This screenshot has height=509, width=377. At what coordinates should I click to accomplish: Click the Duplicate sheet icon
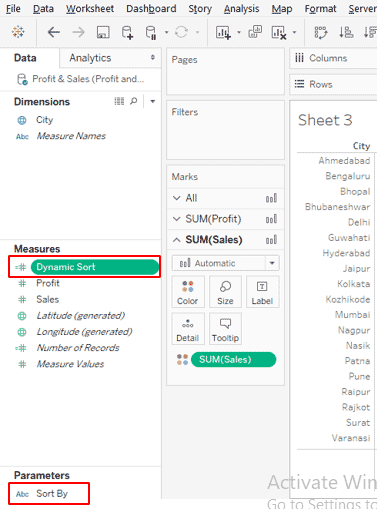click(255, 32)
